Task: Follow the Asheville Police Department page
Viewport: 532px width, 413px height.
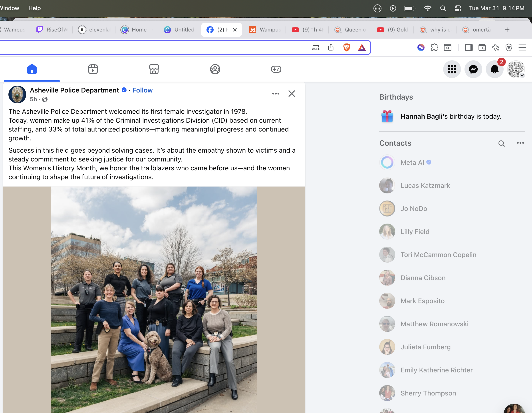Action: (x=142, y=90)
